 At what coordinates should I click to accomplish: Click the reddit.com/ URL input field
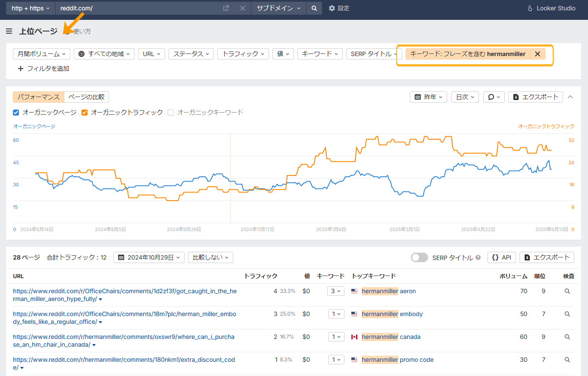[129, 8]
